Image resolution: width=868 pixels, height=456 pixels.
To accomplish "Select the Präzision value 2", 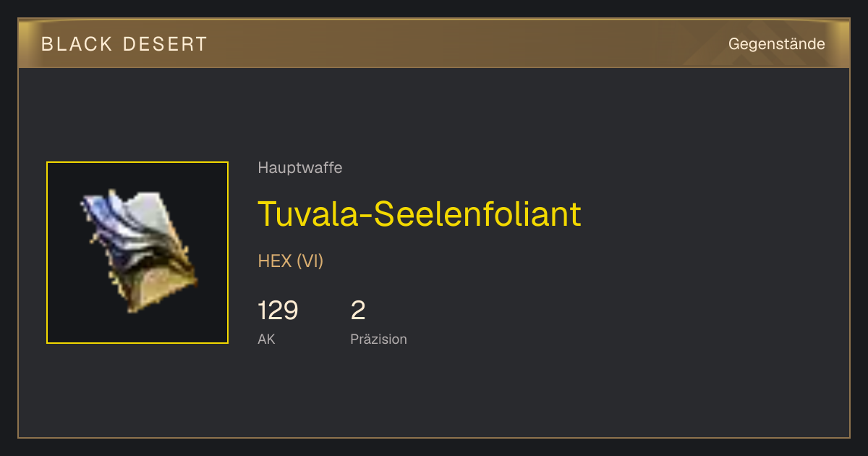I will click(358, 311).
